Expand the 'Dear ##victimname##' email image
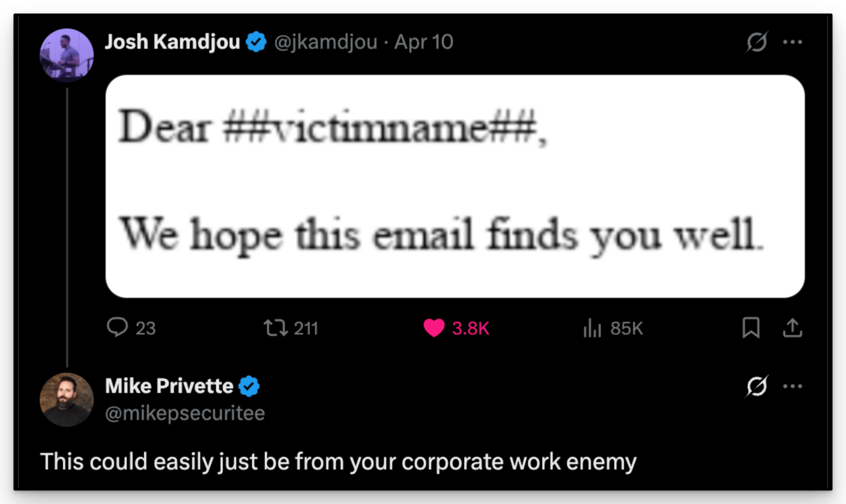This screenshot has width=846, height=504. tap(455, 187)
